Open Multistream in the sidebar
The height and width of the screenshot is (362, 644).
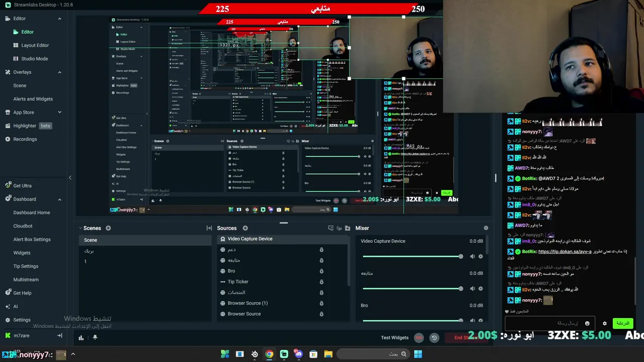click(x=26, y=280)
